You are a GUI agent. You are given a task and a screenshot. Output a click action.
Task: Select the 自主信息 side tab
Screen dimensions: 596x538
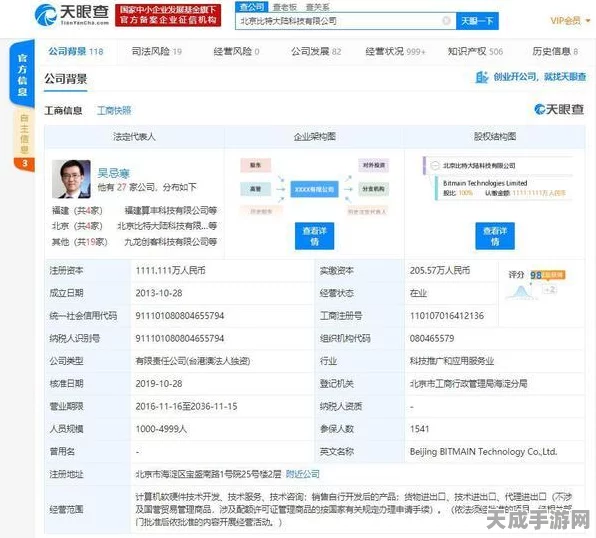click(x=24, y=134)
